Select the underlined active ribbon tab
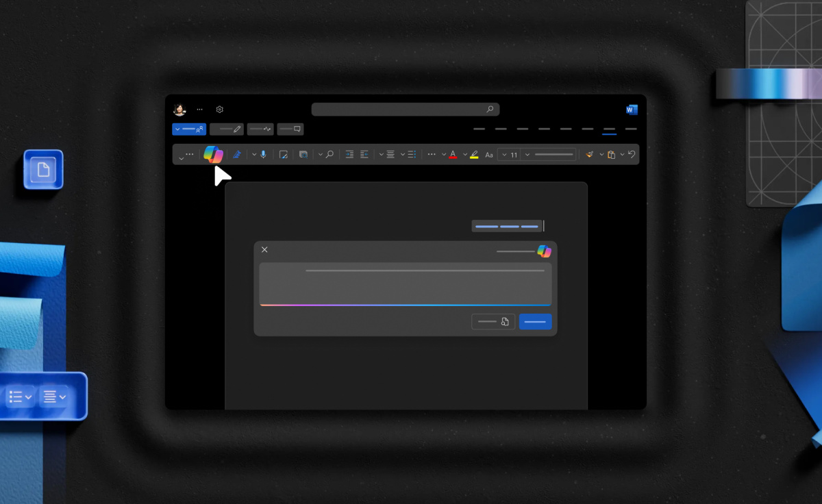822x504 pixels. click(609, 129)
